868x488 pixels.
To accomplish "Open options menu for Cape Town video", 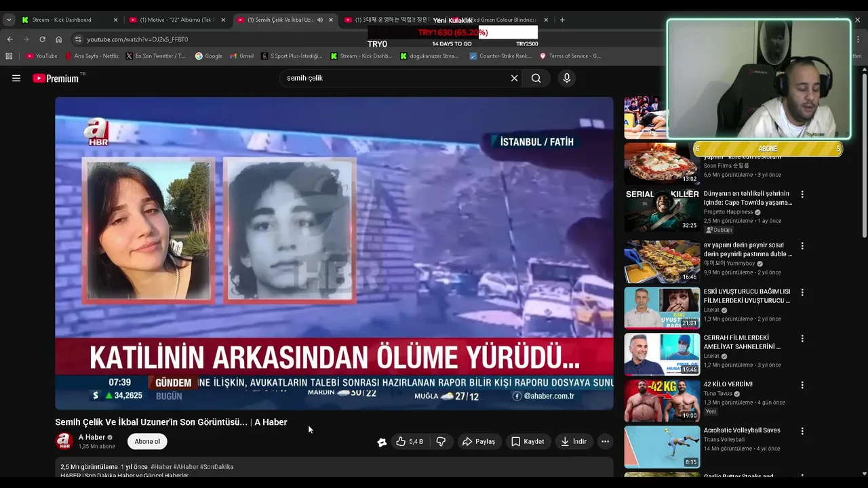I will [x=802, y=195].
